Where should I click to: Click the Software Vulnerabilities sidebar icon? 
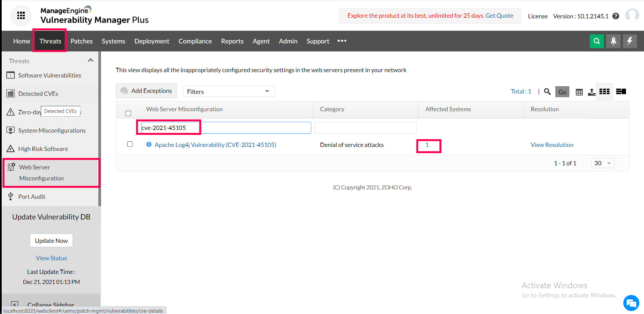coord(11,75)
